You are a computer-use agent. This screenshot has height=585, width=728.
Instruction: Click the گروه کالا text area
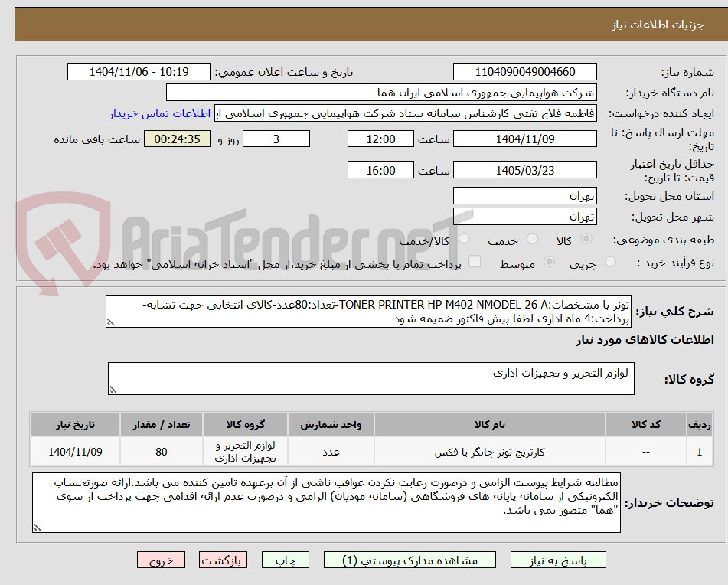click(x=371, y=379)
